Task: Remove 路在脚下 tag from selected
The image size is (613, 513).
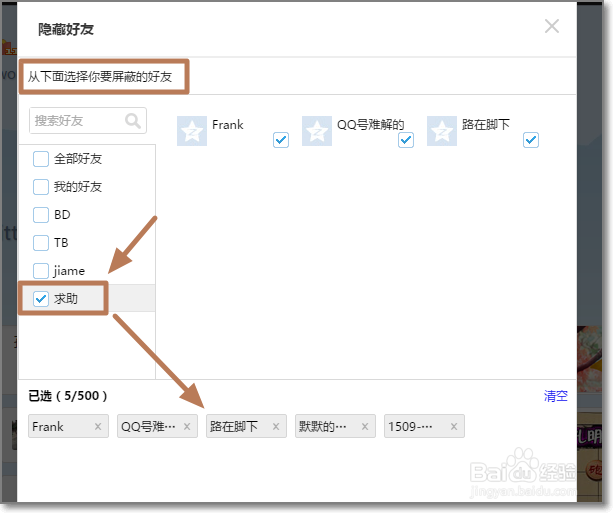Action: [x=276, y=427]
